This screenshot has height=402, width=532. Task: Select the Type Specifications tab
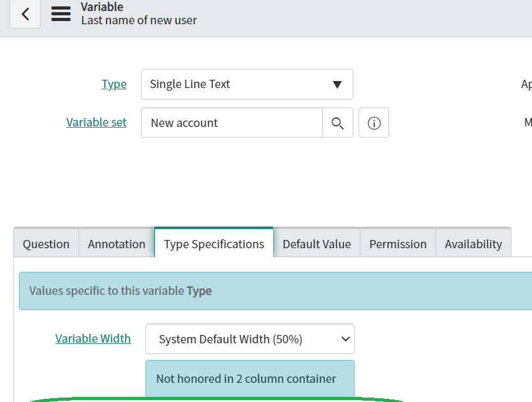[214, 243]
